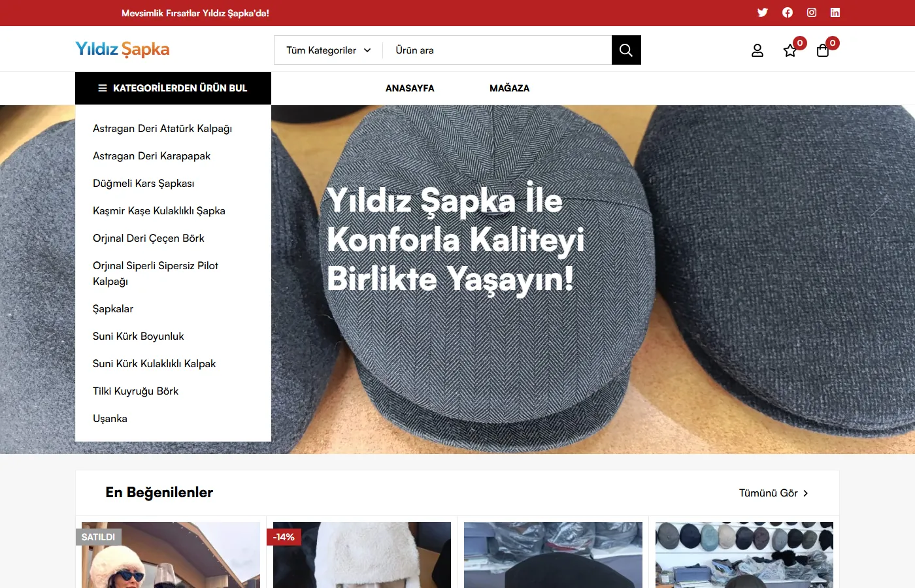Open the wishlist star icon
This screenshot has width=915, height=588.
click(790, 50)
